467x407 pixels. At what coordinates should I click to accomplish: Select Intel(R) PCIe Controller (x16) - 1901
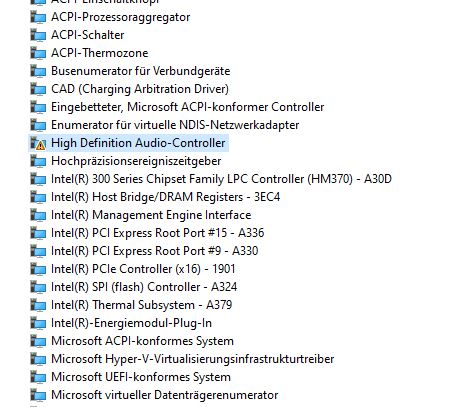tap(143, 269)
